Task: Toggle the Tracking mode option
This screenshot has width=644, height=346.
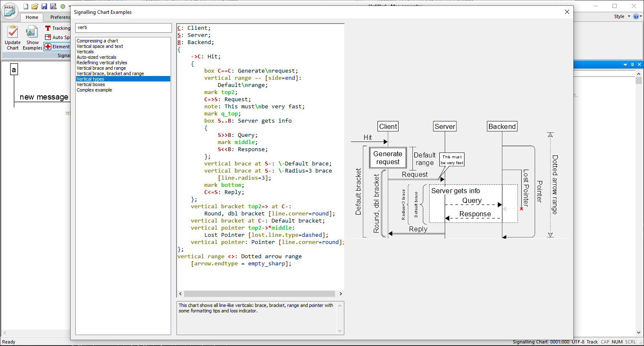Action: pyautogui.click(x=58, y=28)
